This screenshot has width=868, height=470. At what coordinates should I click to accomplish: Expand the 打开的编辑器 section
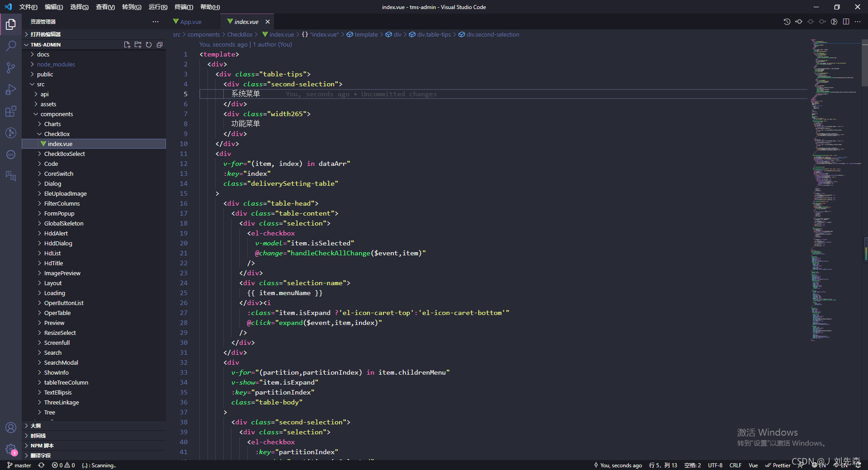(94, 34)
